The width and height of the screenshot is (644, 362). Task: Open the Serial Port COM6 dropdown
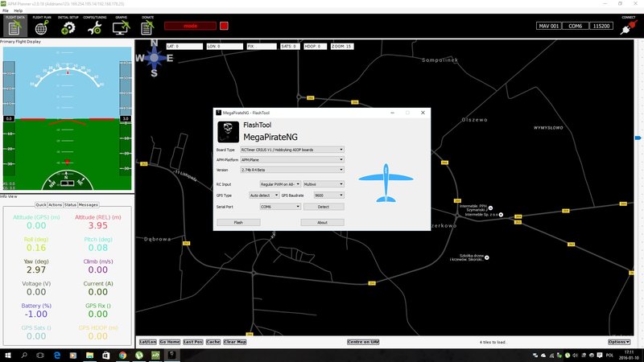pyautogui.click(x=280, y=207)
